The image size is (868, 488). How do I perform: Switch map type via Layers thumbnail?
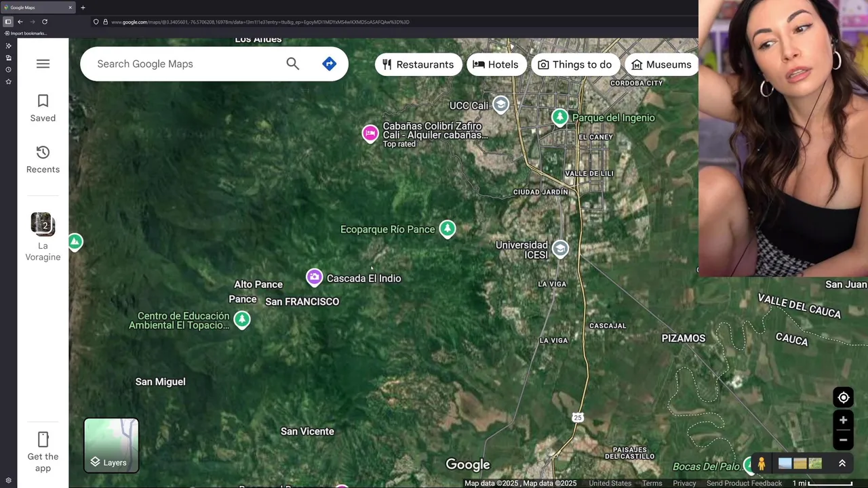point(111,445)
